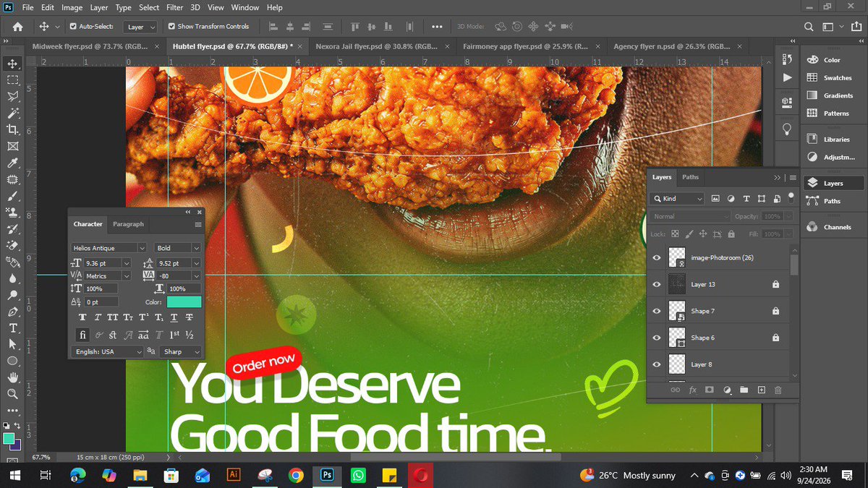Select the Rectangular Marquee tool

[12, 80]
